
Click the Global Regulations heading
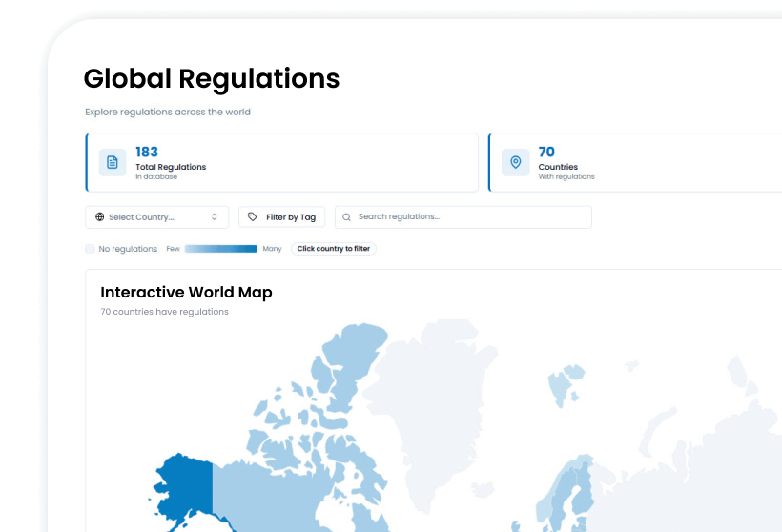click(x=212, y=79)
